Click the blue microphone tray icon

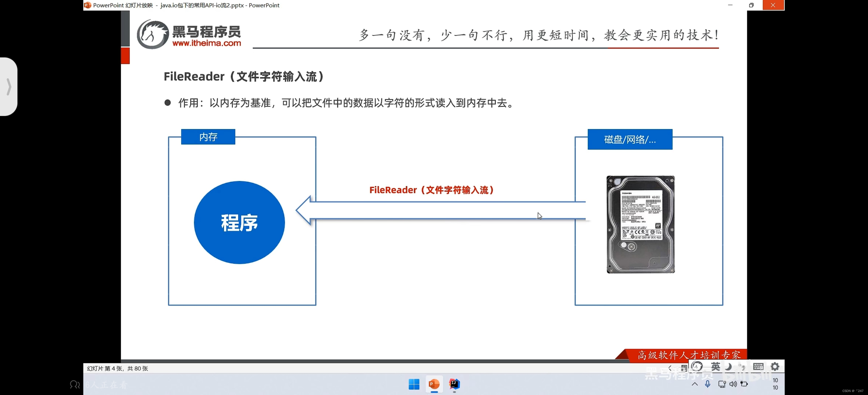(707, 384)
